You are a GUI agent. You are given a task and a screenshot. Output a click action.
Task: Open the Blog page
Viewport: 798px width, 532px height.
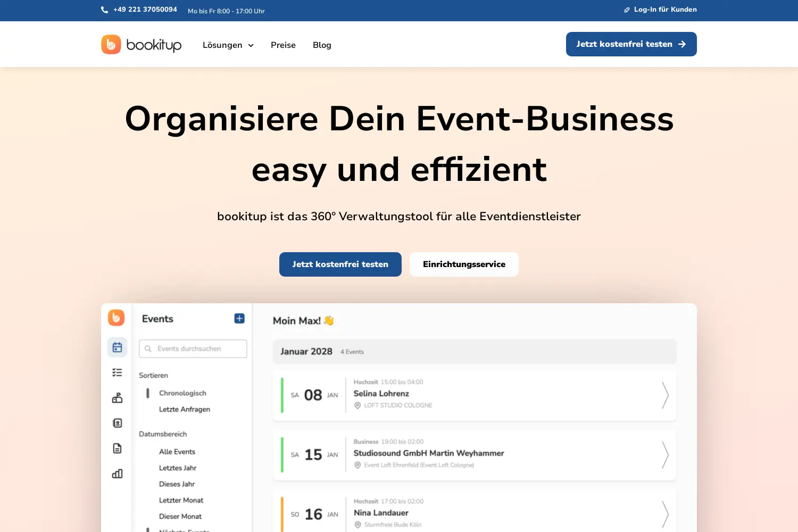[322, 45]
